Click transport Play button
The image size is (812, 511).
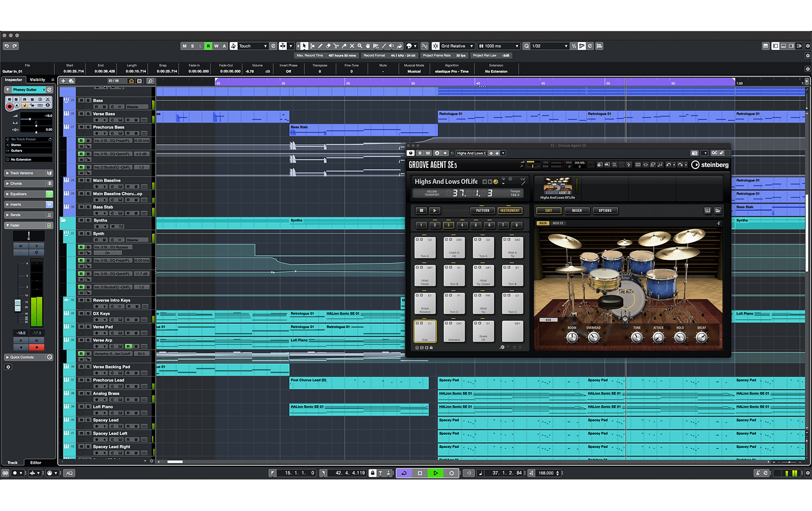point(435,473)
